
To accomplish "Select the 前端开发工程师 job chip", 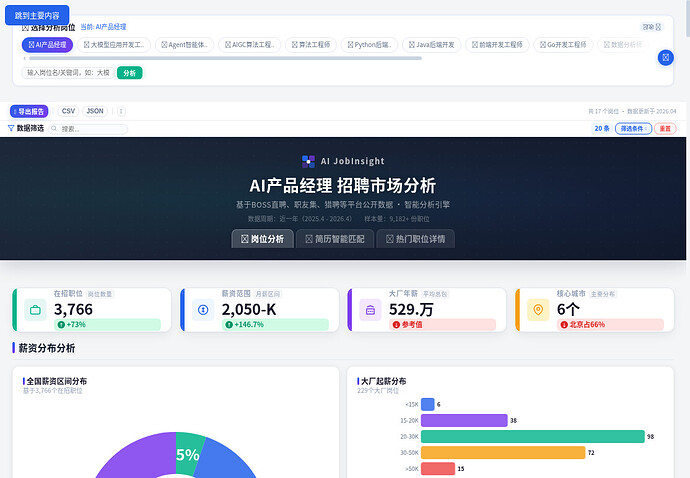I will 497,44.
